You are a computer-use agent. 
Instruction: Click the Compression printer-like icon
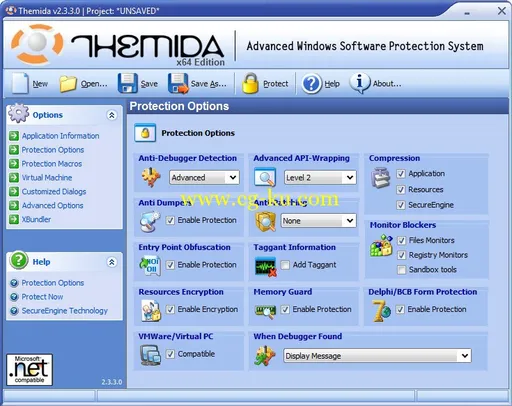coord(381,178)
